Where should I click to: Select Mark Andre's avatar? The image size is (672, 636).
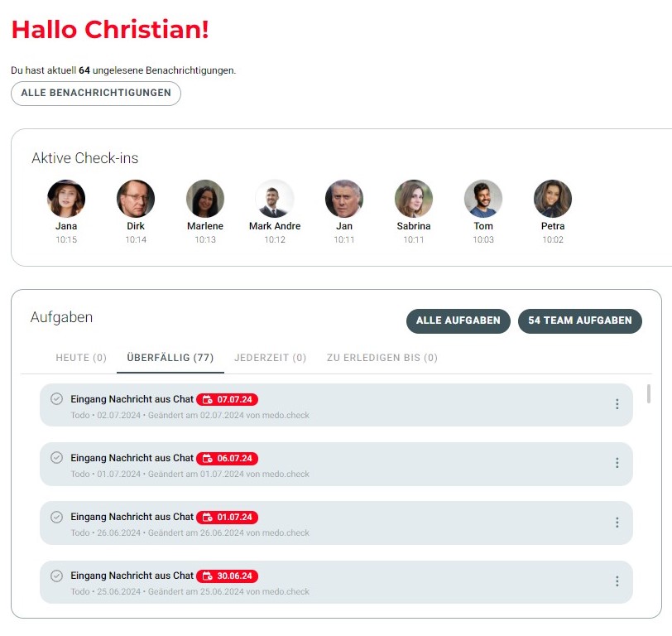[x=275, y=199]
